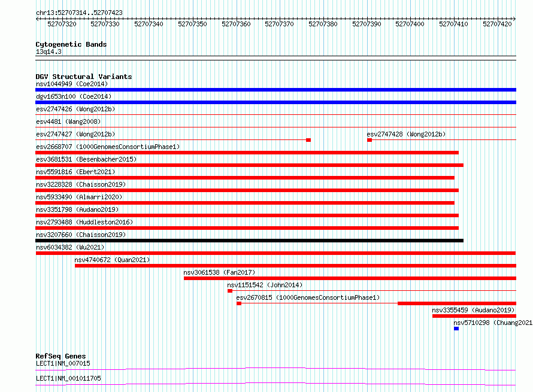This screenshot has width=533, height=392.
Task: Open esv2670815 (1000GenomesConsortiumPhase1) label
Action: 308,297
